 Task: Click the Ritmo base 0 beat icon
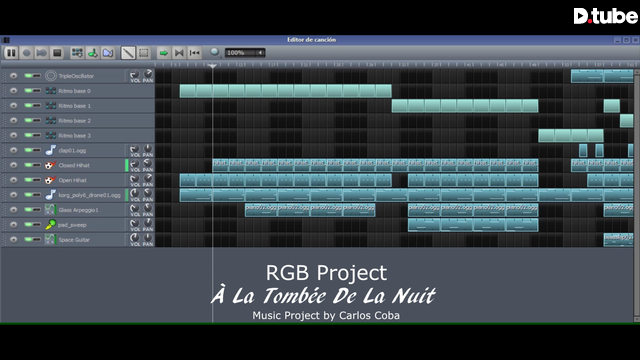click(x=51, y=91)
